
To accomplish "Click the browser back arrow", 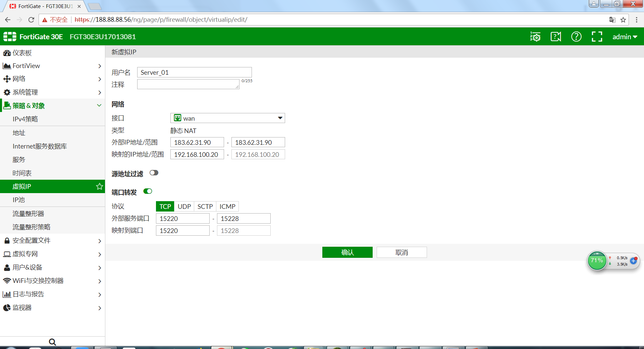I will click(x=8, y=20).
